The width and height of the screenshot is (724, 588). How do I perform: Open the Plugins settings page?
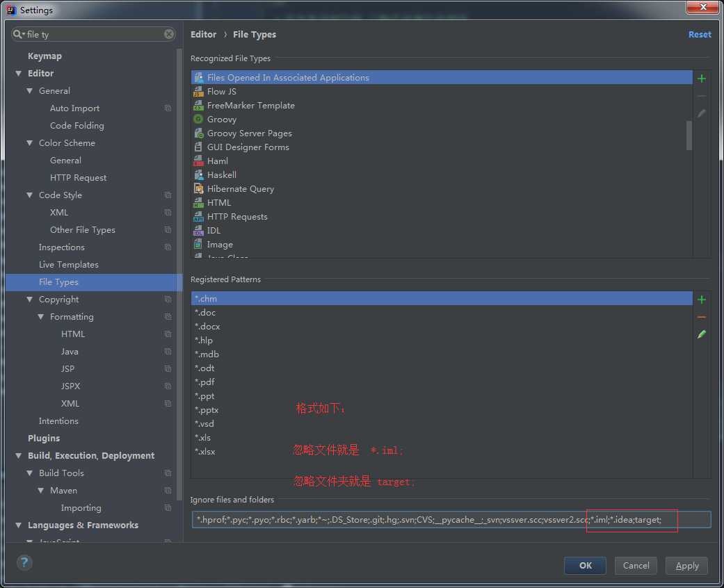(44, 438)
